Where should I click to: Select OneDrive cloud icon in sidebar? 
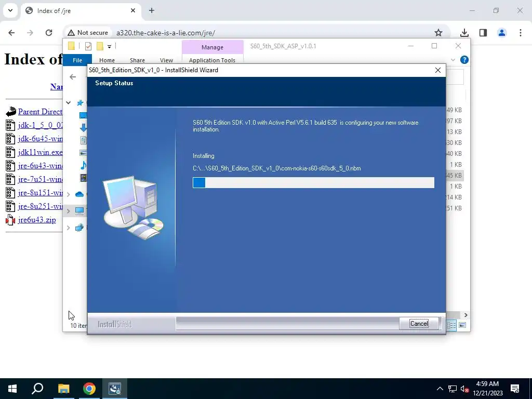pyautogui.click(x=79, y=194)
